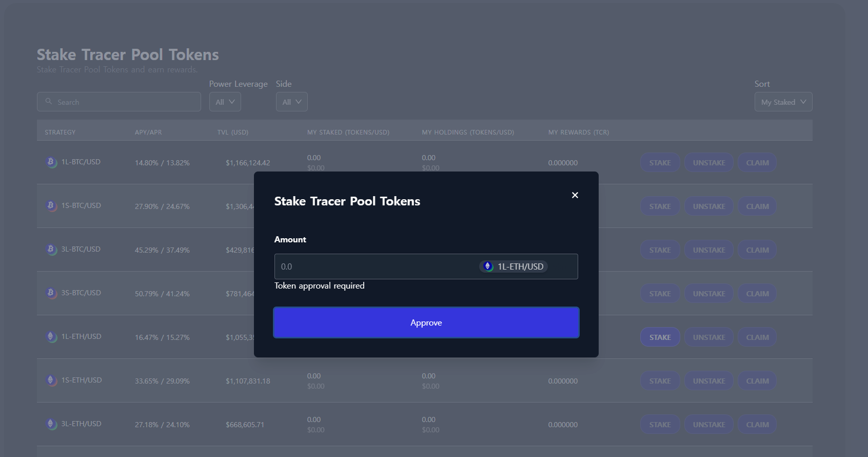Viewport: 868px width, 457px height.
Task: Click the 45.29% / 37.49% APY value
Action: click(162, 250)
